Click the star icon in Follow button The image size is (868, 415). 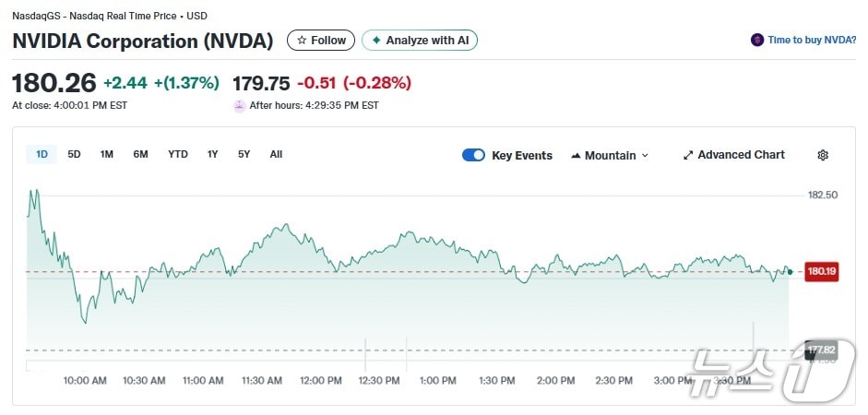(x=301, y=41)
